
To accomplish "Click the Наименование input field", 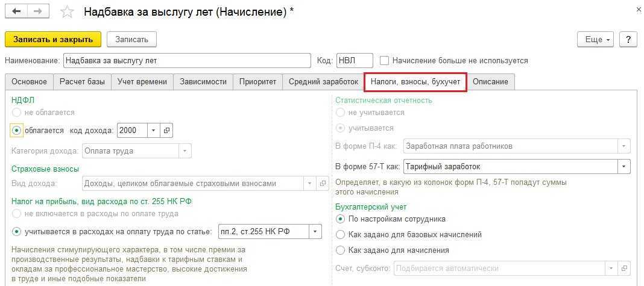I will coord(187,60).
